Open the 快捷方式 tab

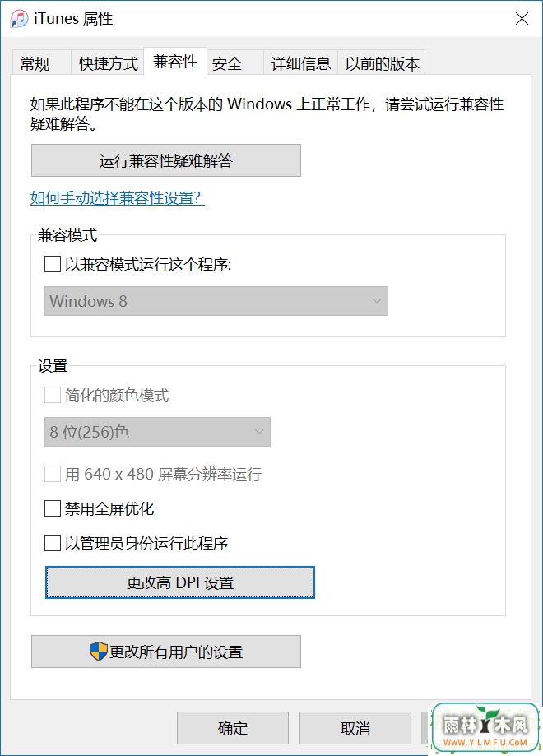[x=108, y=63]
